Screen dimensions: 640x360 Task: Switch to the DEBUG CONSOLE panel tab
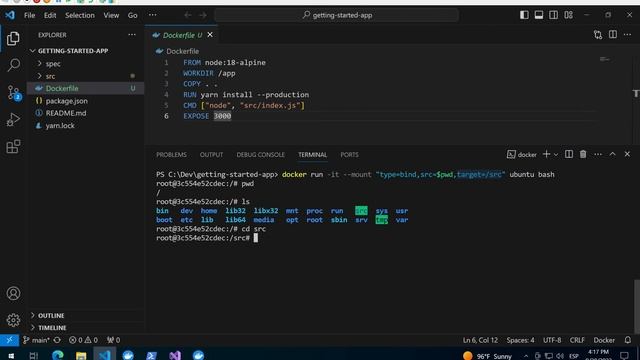[260, 155]
